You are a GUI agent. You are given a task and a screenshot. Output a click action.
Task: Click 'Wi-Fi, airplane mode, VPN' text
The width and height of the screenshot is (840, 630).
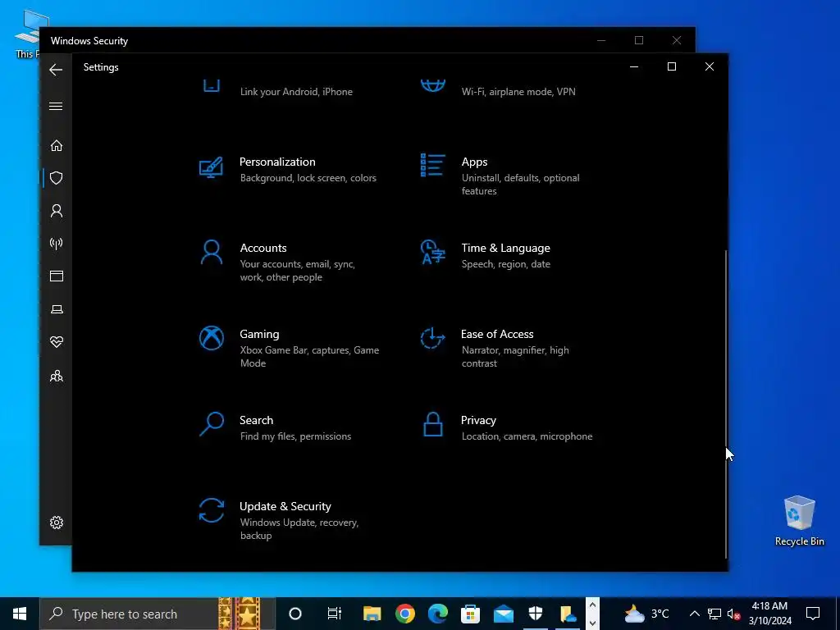click(x=518, y=92)
